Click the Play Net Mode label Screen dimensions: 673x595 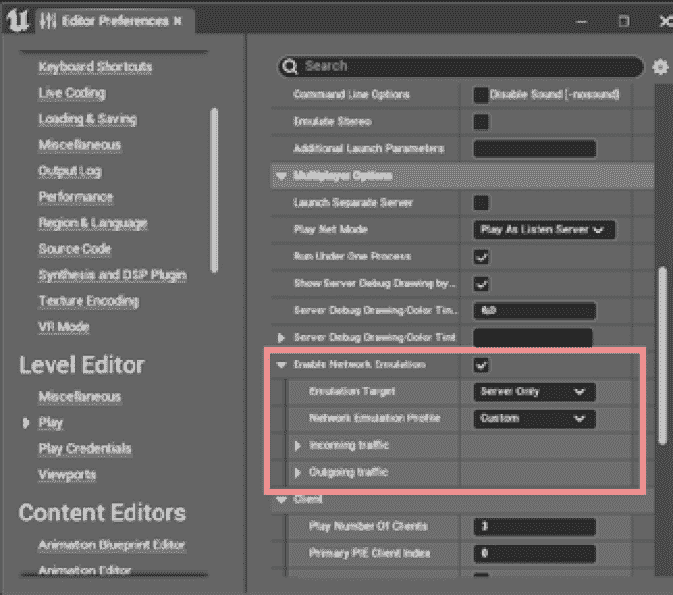(x=330, y=230)
